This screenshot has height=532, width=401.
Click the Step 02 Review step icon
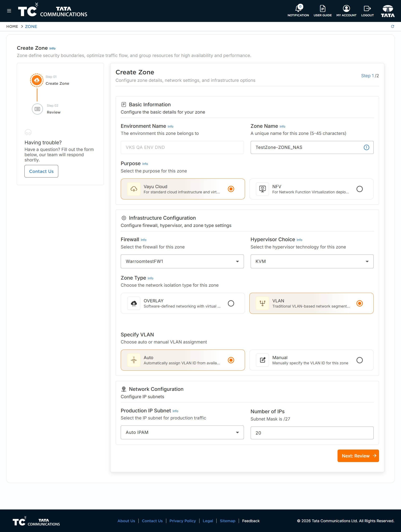coord(37,109)
